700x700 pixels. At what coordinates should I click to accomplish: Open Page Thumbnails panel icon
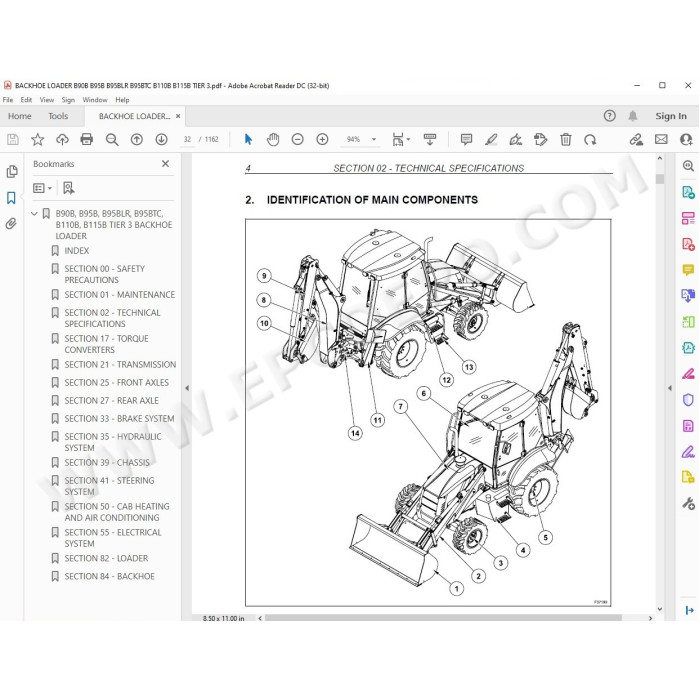pyautogui.click(x=12, y=171)
